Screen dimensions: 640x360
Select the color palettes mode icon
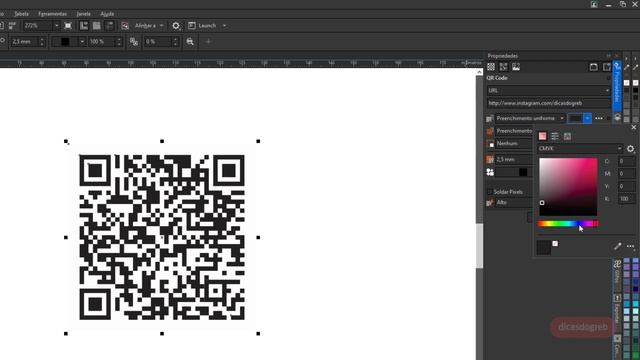[x=567, y=136]
